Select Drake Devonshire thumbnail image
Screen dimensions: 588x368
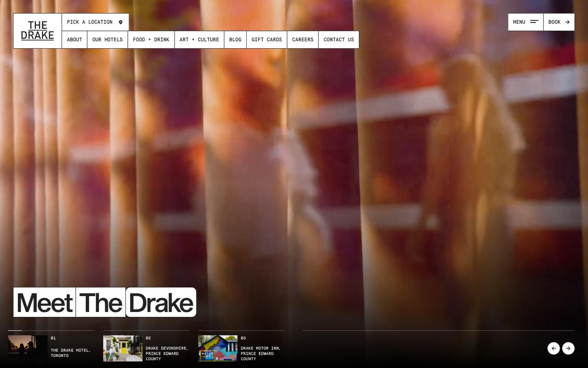pos(123,348)
